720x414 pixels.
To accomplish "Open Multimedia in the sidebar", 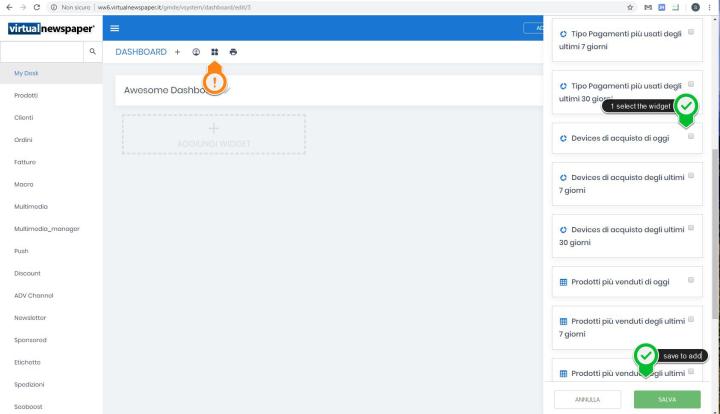I will tap(31, 207).
